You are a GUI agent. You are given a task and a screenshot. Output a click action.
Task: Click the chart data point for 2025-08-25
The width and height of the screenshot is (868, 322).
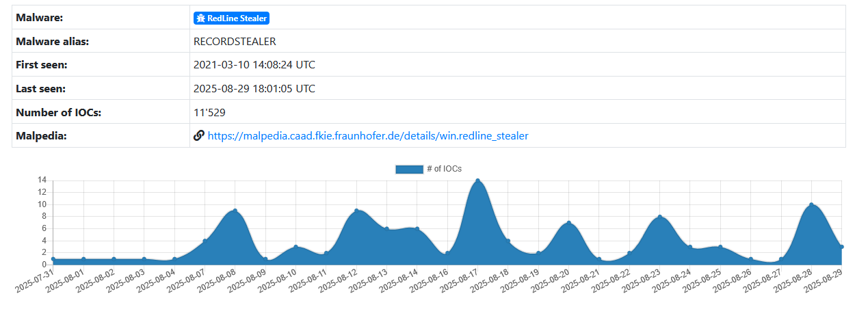720,247
